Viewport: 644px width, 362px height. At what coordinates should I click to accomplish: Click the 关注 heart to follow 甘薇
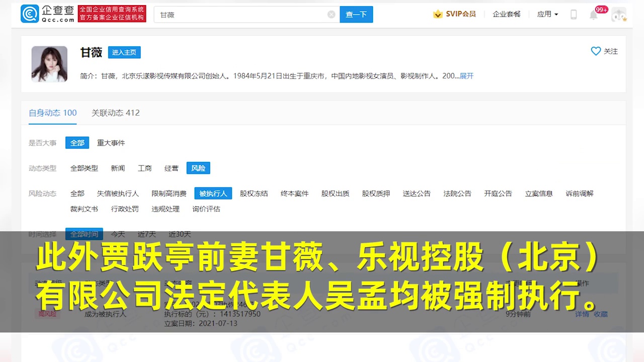pos(604,51)
